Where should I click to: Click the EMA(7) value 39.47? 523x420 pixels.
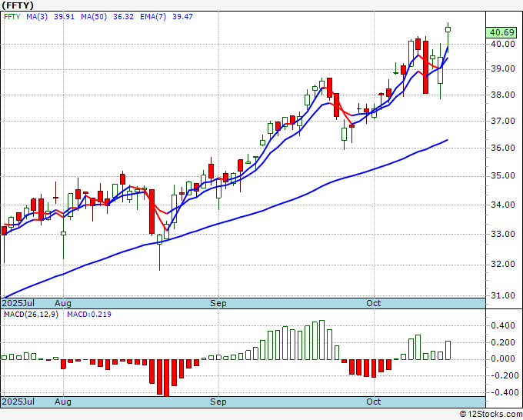point(182,17)
